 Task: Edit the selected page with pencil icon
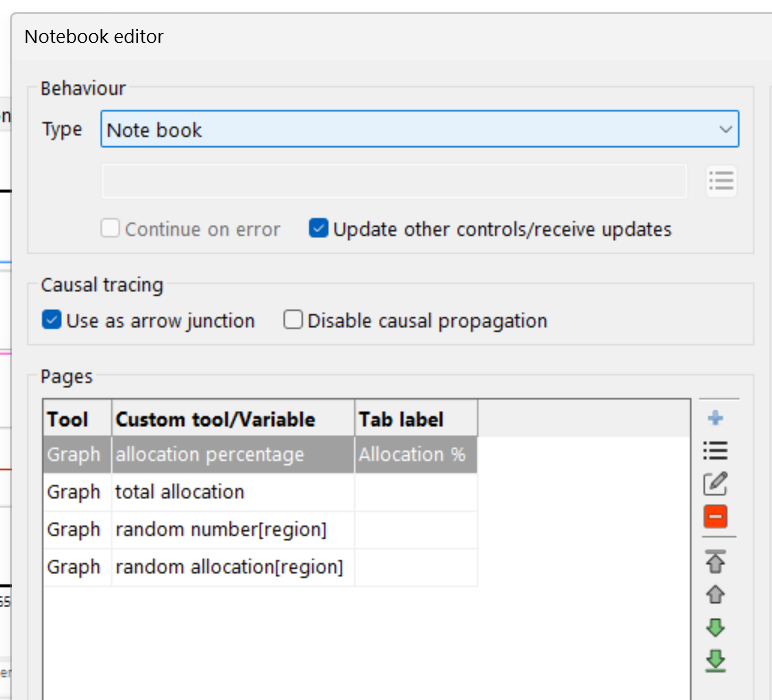point(715,483)
